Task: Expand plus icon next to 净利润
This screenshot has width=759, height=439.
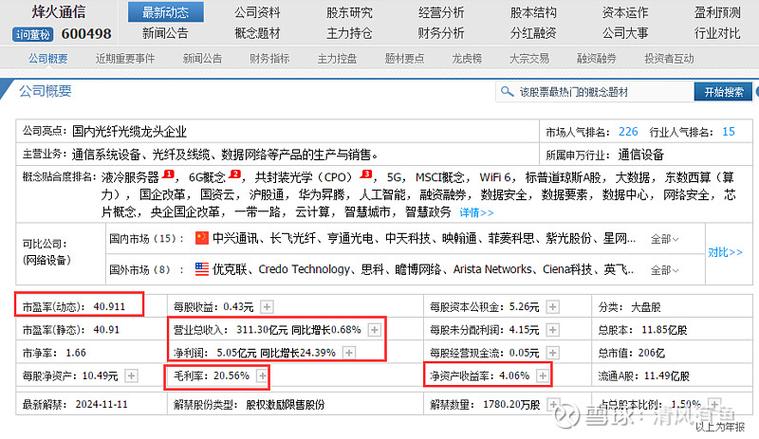Action: pyautogui.click(x=349, y=353)
